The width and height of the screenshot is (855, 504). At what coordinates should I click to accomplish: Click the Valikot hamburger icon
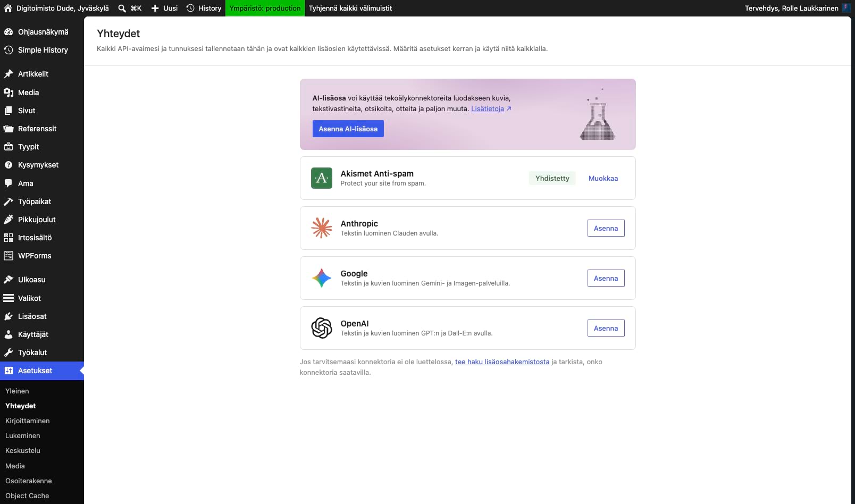click(9, 298)
